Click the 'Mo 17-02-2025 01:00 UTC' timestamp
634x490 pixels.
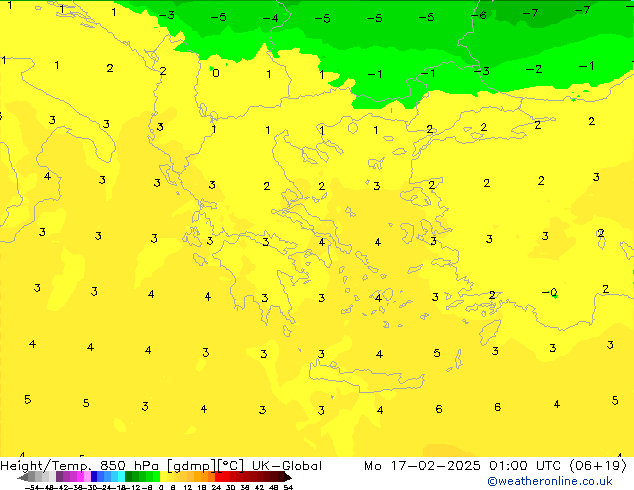click(462, 466)
